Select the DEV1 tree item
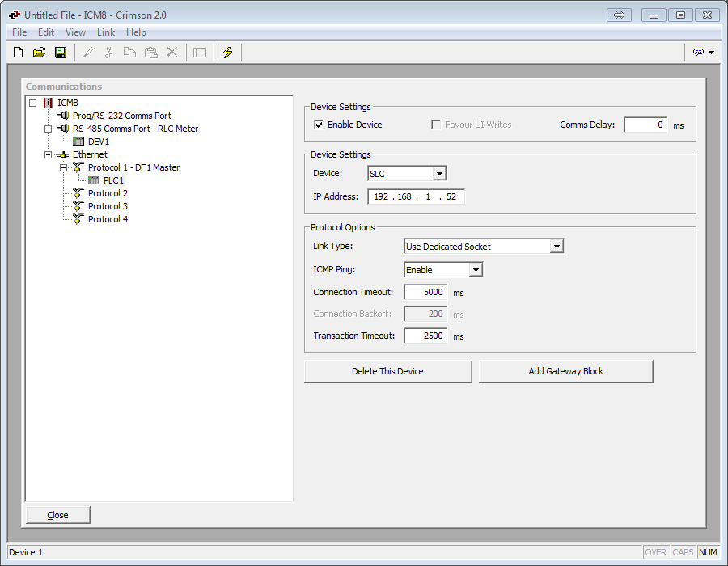 pos(99,141)
